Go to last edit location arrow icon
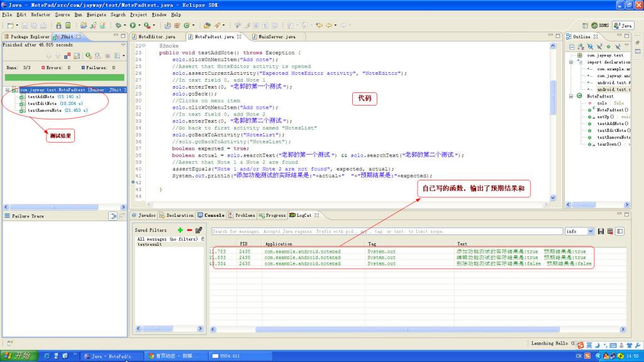Image resolution: width=644 pixels, height=362 pixels. [x=319, y=25]
